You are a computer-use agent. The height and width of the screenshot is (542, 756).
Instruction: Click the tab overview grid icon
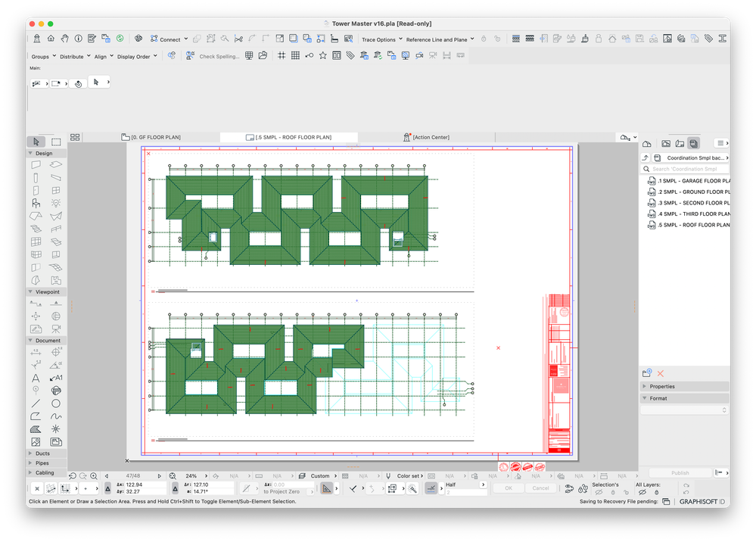pos(75,138)
